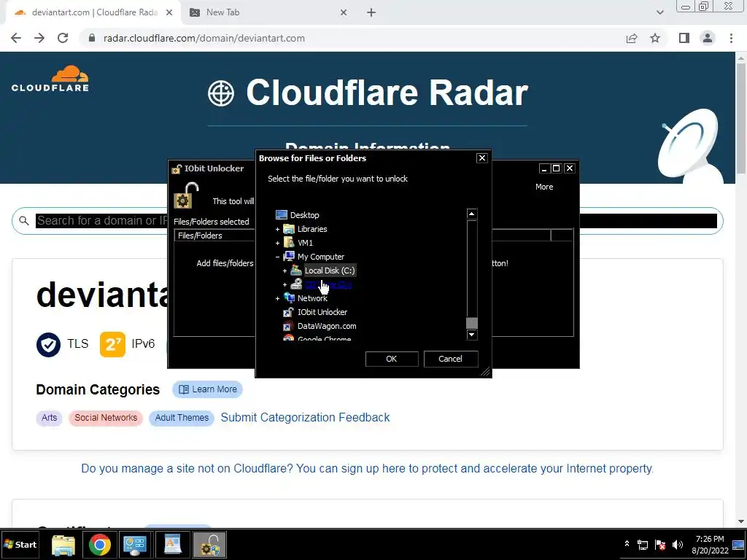Select Local Disk (C:)

click(x=330, y=271)
